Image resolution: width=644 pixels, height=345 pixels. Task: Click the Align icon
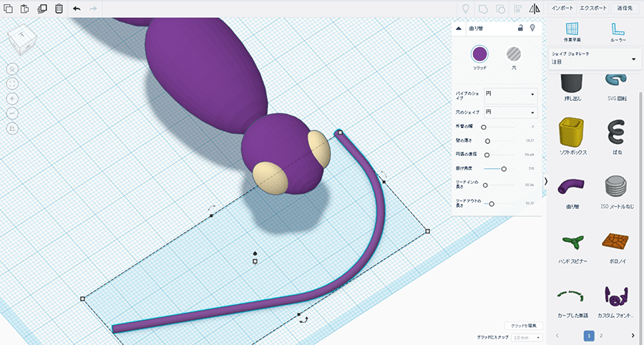point(518,9)
